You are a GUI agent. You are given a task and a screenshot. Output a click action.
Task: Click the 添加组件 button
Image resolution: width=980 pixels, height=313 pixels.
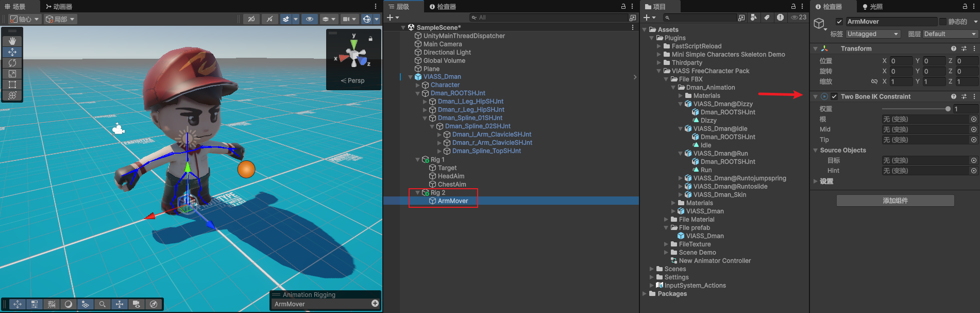(x=895, y=201)
